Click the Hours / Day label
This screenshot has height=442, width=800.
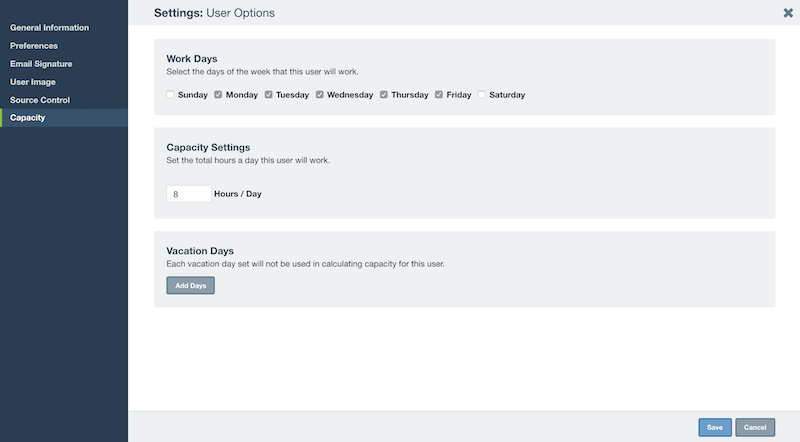tap(238, 194)
